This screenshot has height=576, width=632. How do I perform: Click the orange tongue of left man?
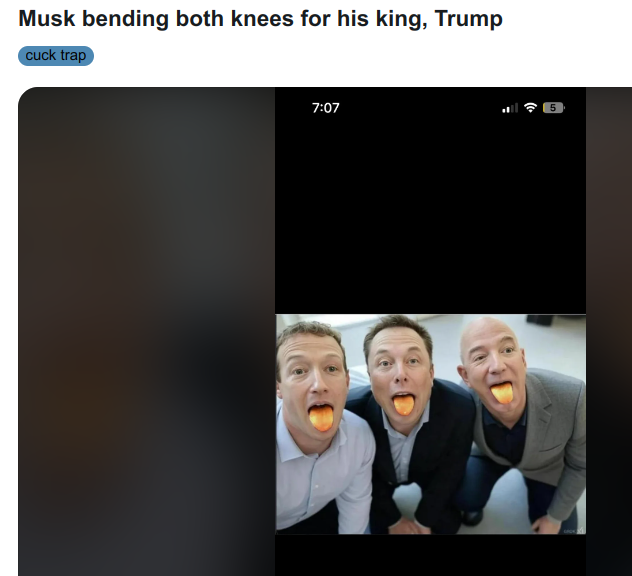tap(321, 418)
